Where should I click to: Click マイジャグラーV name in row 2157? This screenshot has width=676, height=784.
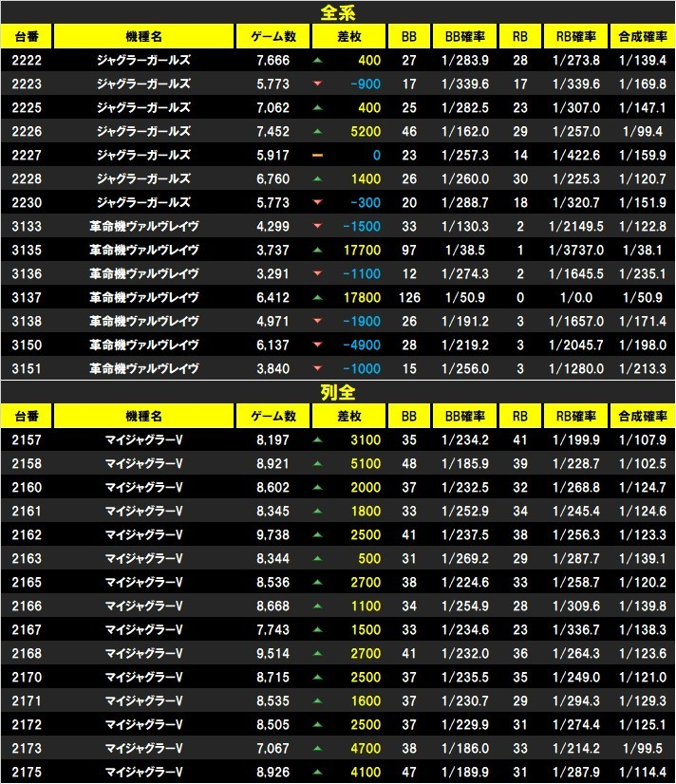coord(143,440)
